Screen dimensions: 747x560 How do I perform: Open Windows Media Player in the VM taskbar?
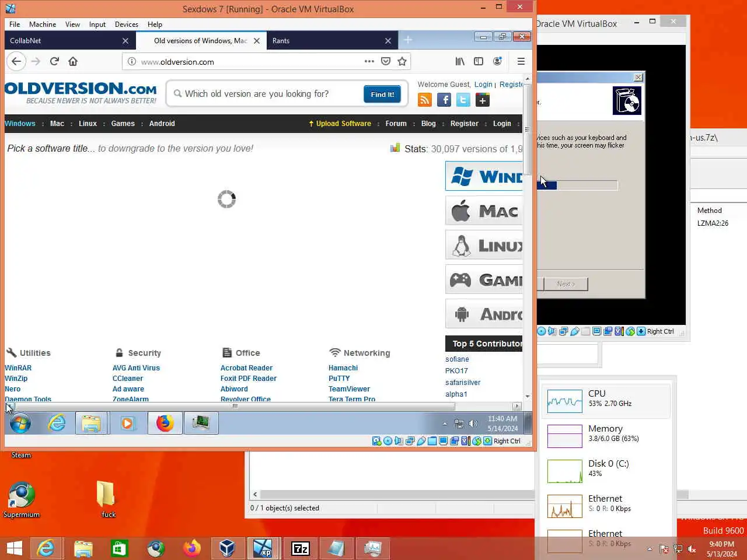(127, 423)
